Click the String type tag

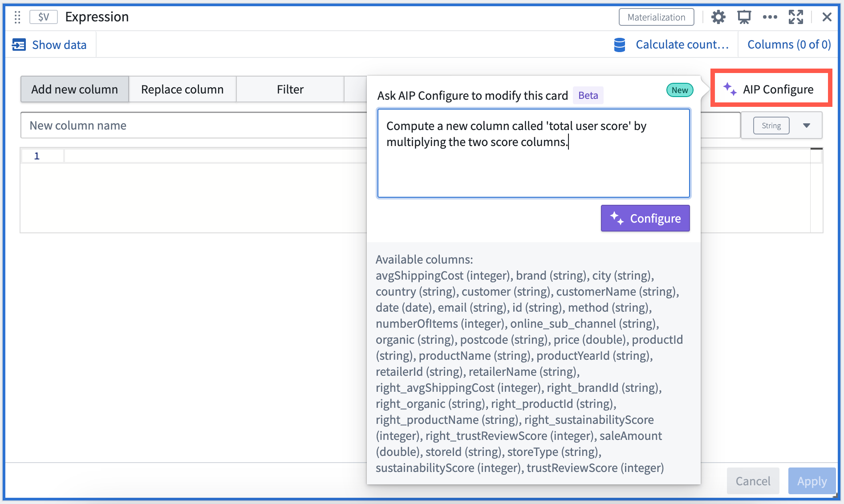(x=771, y=126)
